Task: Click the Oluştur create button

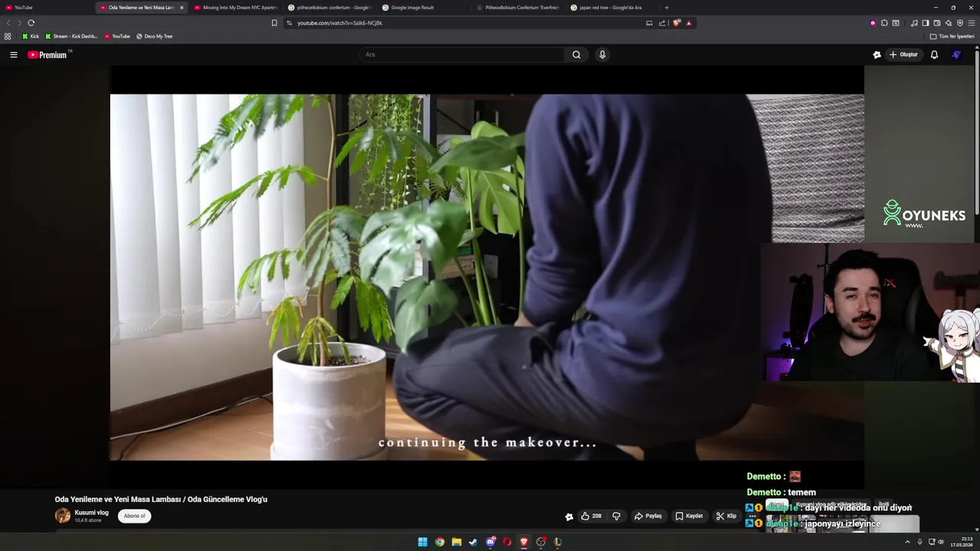Action: (x=903, y=54)
